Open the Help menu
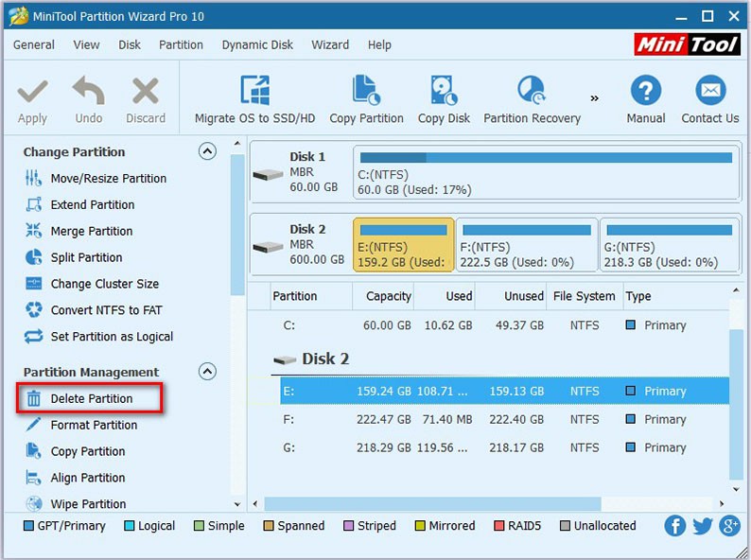 pos(379,44)
